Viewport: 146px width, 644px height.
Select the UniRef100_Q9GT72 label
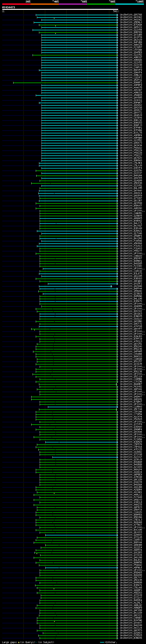click(x=131, y=324)
